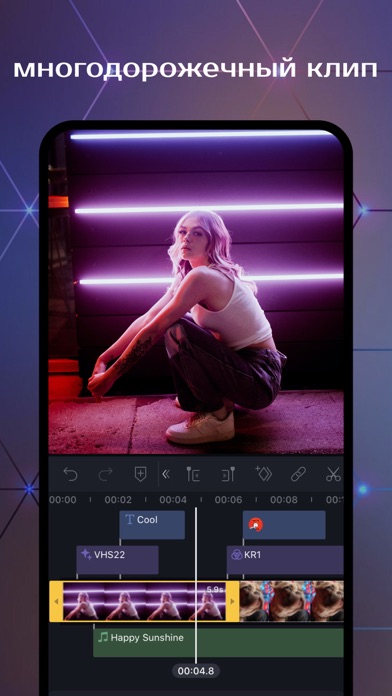Tap the redo arrow icon

coord(105,475)
